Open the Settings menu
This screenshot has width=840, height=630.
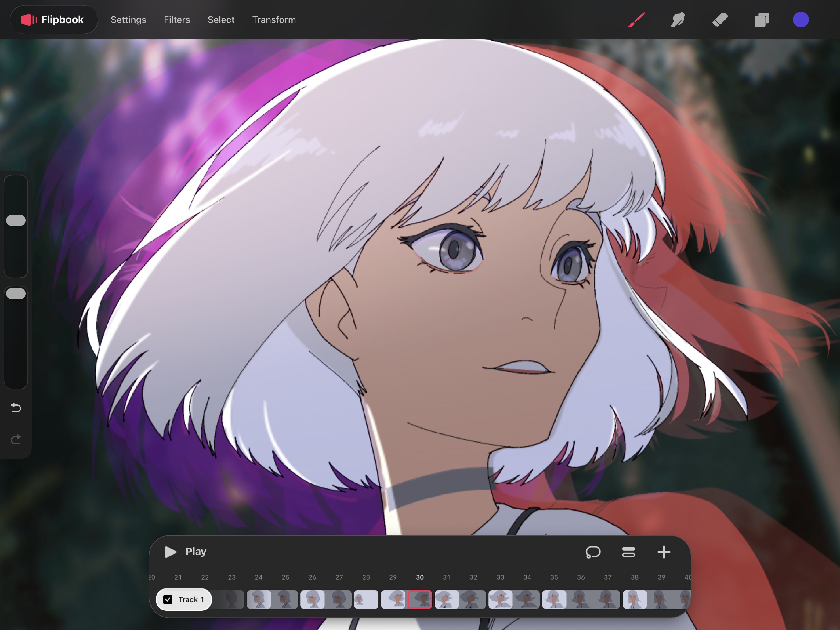click(x=129, y=20)
